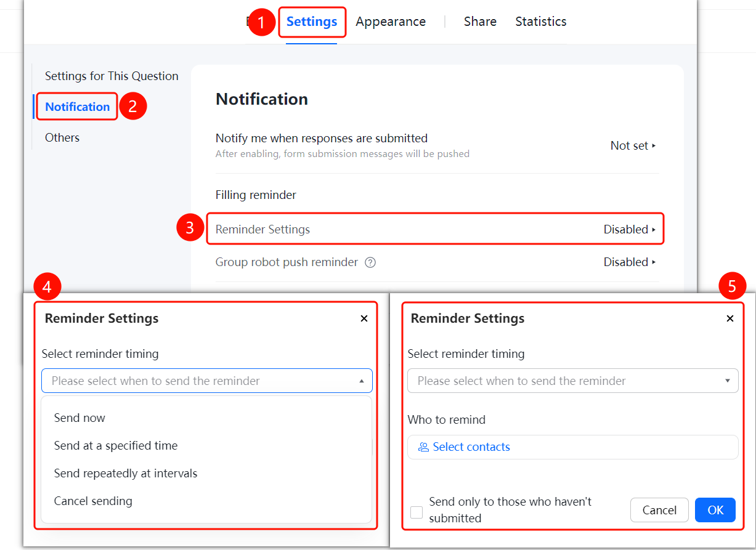
Task: Close the Reminder Settings dialog containing Select contacts
Action: [730, 318]
